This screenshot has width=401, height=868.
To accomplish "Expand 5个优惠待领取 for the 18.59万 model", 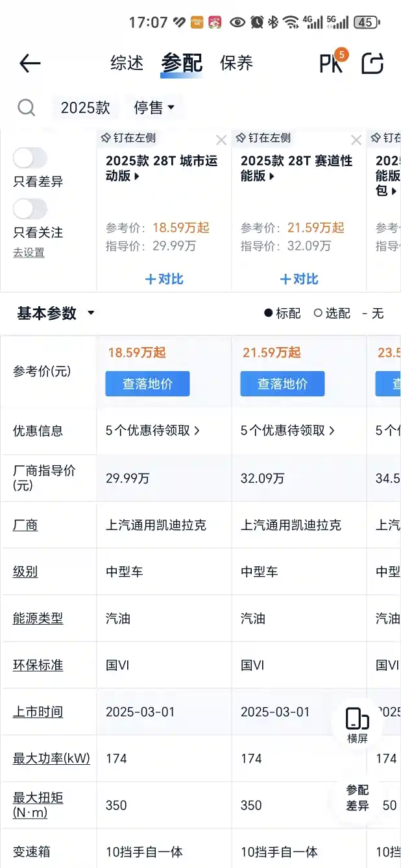I will pyautogui.click(x=152, y=430).
